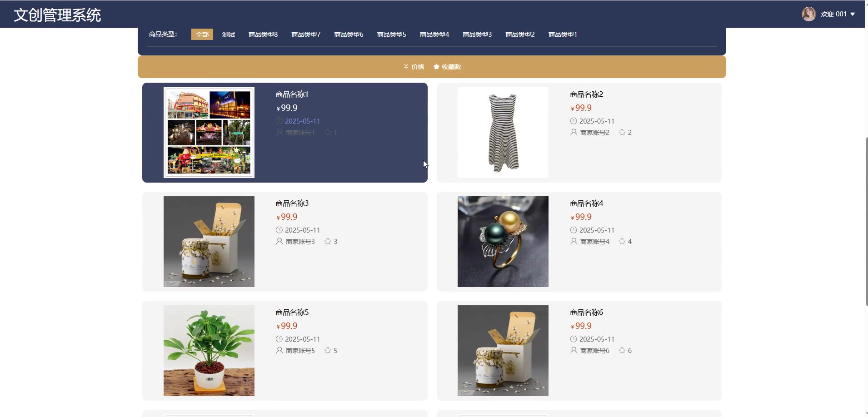Image resolution: width=868 pixels, height=417 pixels.
Task: Filter by 商品类型8
Action: pyautogui.click(x=263, y=35)
